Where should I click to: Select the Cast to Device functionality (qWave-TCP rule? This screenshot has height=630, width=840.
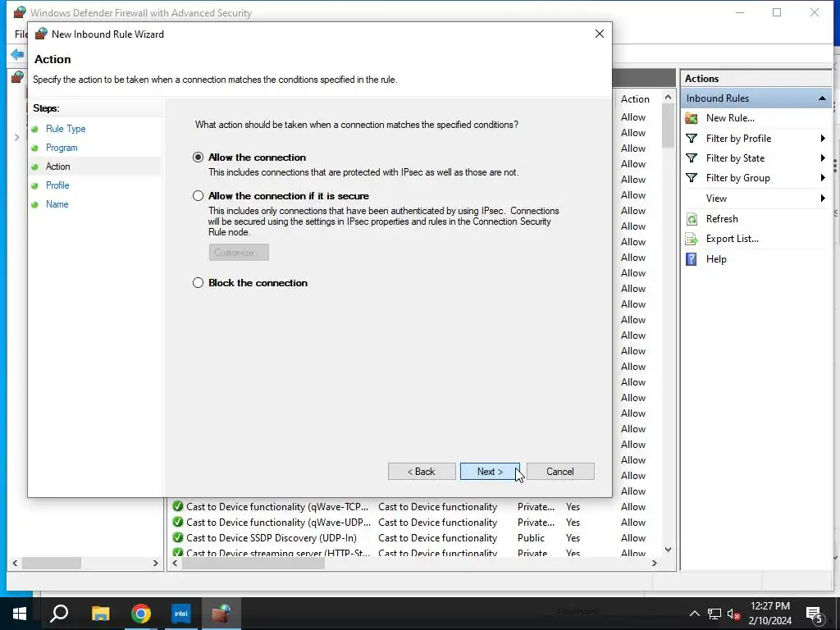[x=277, y=507]
